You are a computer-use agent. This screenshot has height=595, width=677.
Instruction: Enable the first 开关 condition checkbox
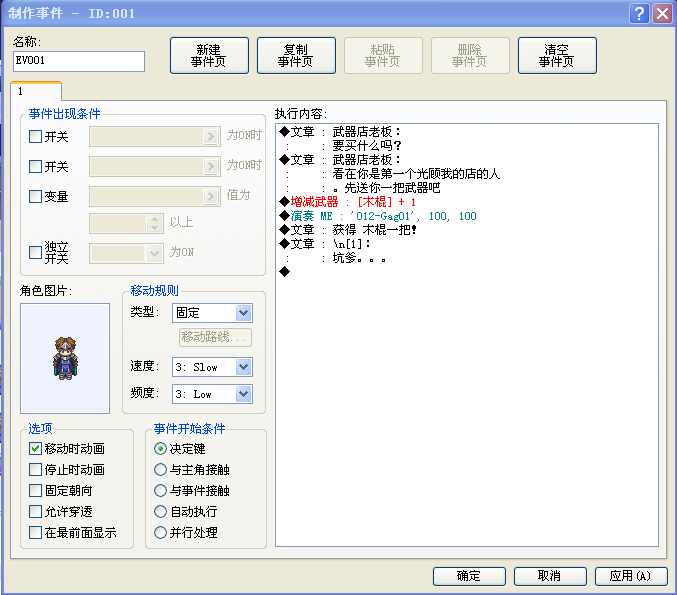[35, 136]
